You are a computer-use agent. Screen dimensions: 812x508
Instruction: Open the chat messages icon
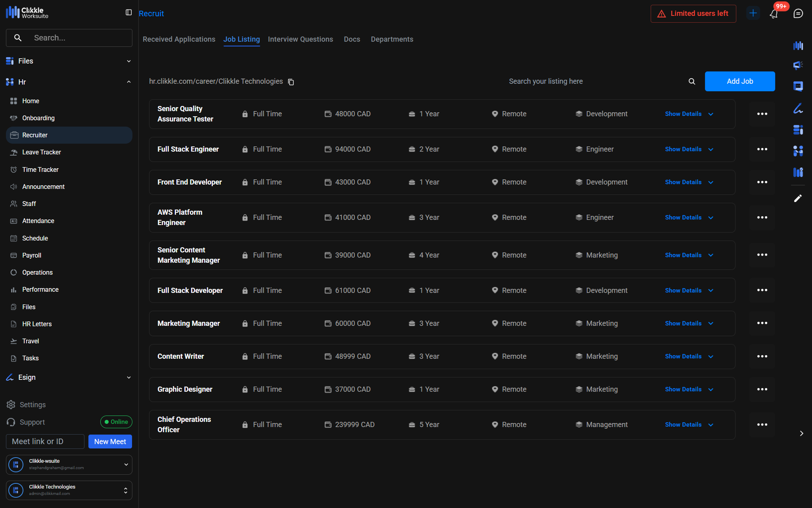pos(798,13)
